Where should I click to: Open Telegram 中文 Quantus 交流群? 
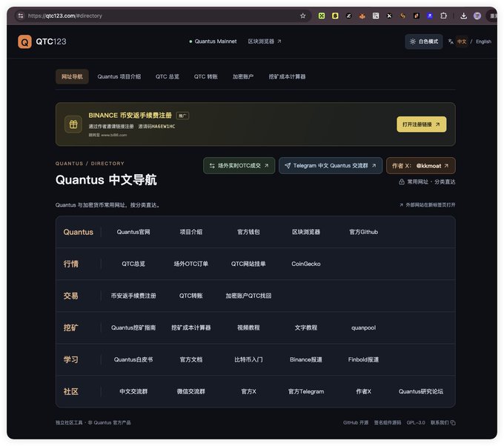(331, 165)
